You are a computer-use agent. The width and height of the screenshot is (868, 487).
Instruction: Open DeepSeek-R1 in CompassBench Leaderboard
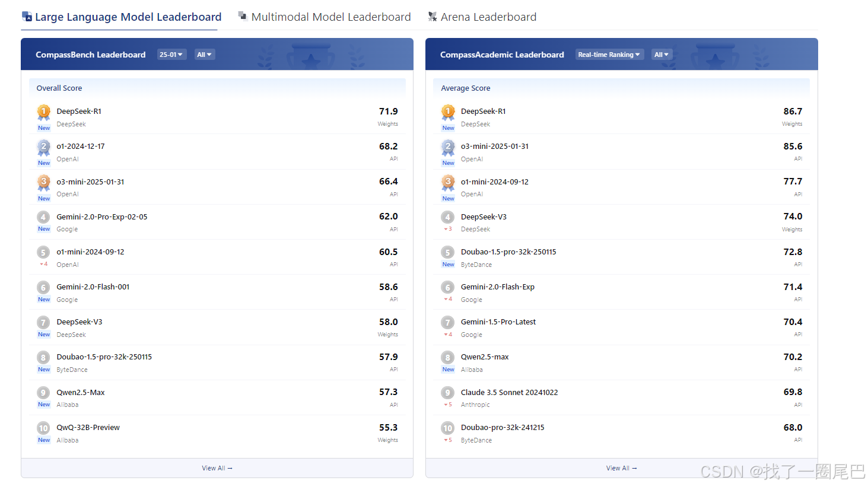coord(79,112)
